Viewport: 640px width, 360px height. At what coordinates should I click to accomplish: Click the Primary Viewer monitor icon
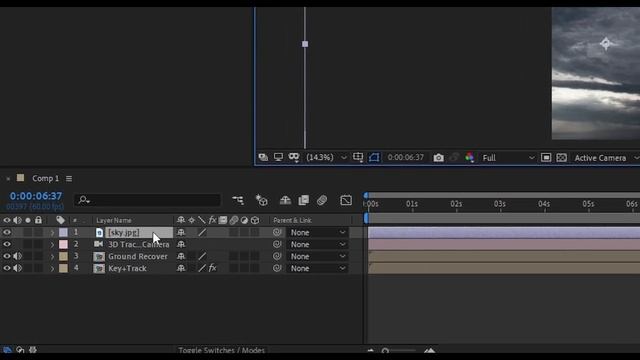[x=278, y=158]
